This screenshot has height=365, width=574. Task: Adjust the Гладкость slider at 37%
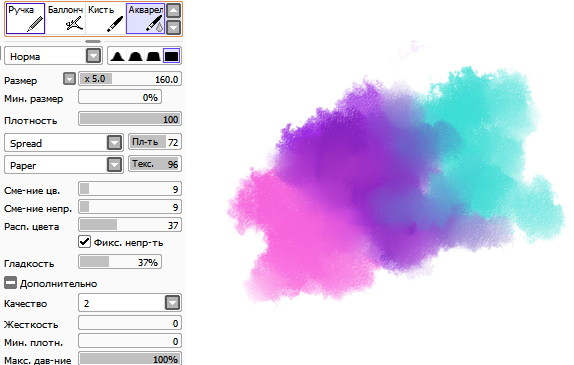pyautogui.click(x=120, y=262)
